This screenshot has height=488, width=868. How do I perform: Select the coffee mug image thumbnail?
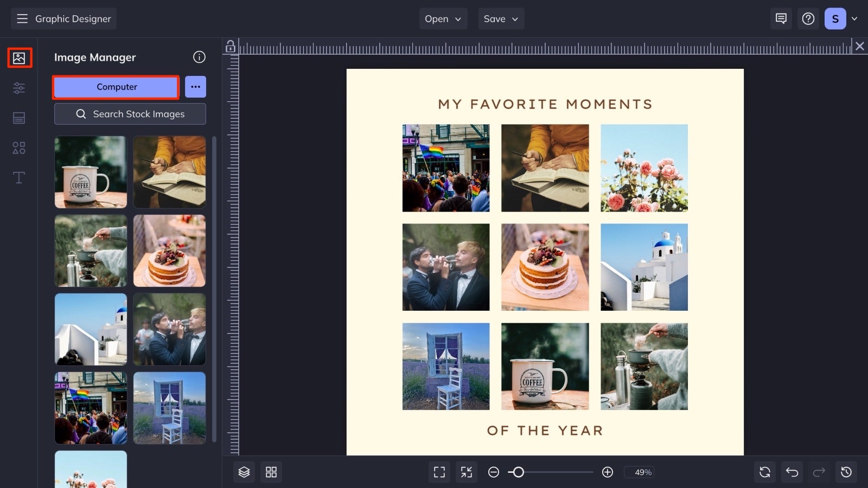click(x=90, y=172)
